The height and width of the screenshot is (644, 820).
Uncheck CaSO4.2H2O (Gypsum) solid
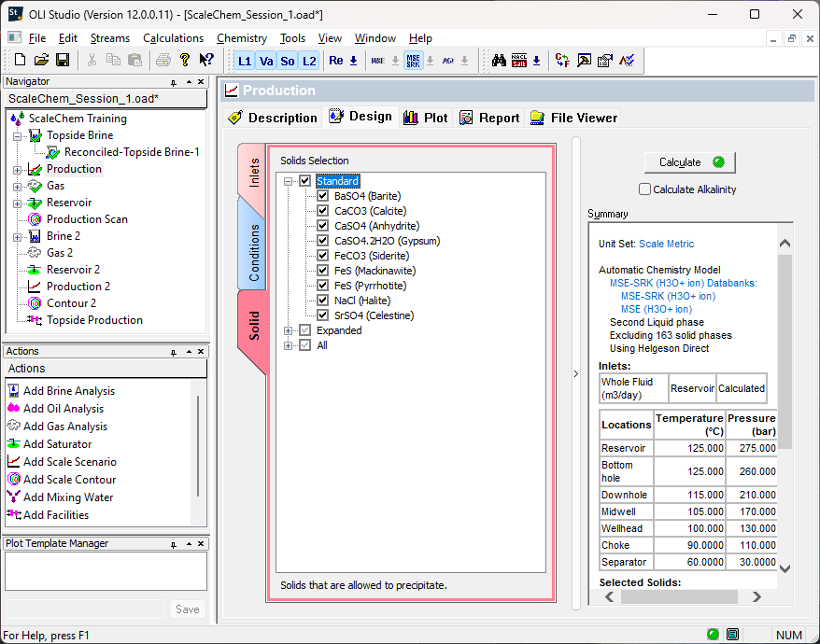point(322,241)
